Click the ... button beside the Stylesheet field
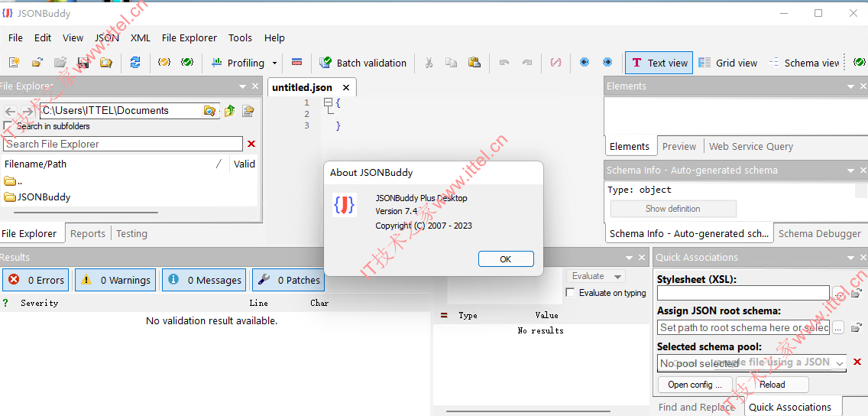The height and width of the screenshot is (416, 868). pyautogui.click(x=838, y=293)
